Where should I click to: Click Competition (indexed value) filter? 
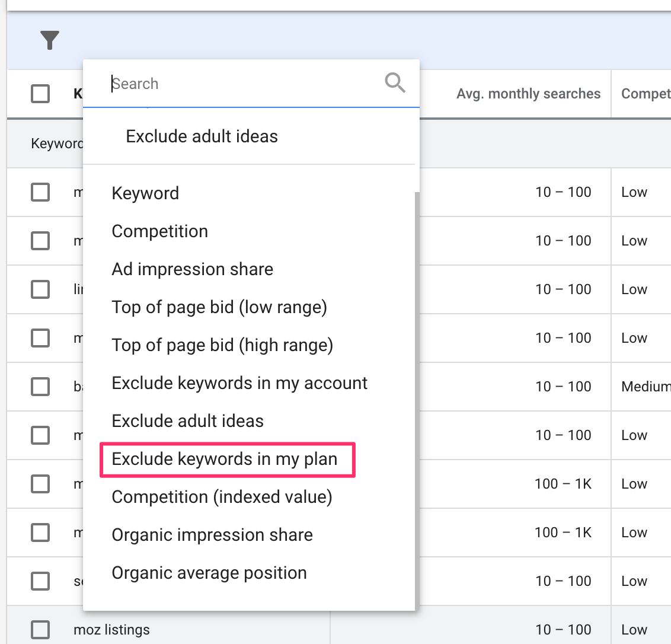click(x=222, y=497)
